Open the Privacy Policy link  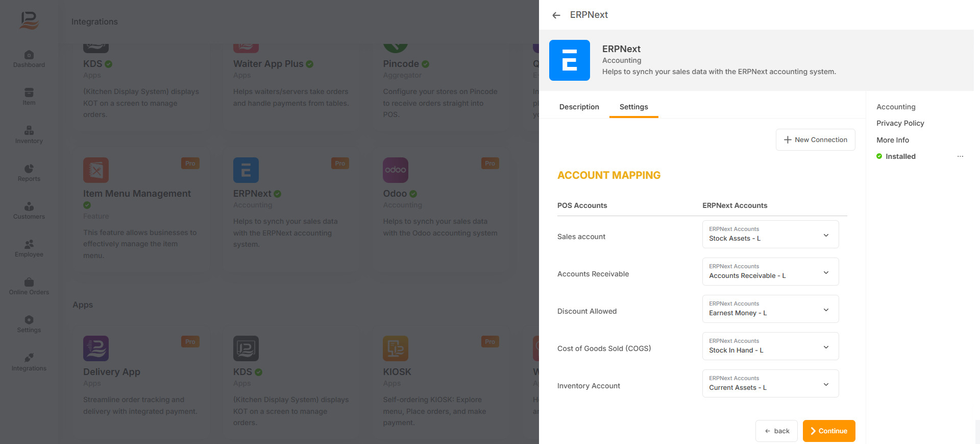pos(900,123)
